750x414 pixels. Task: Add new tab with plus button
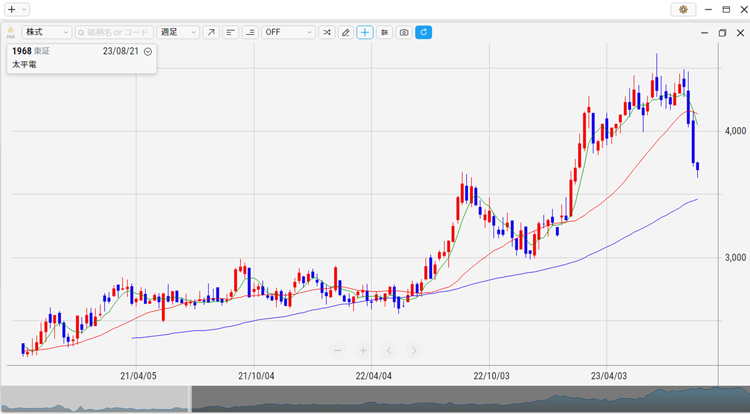click(11, 9)
